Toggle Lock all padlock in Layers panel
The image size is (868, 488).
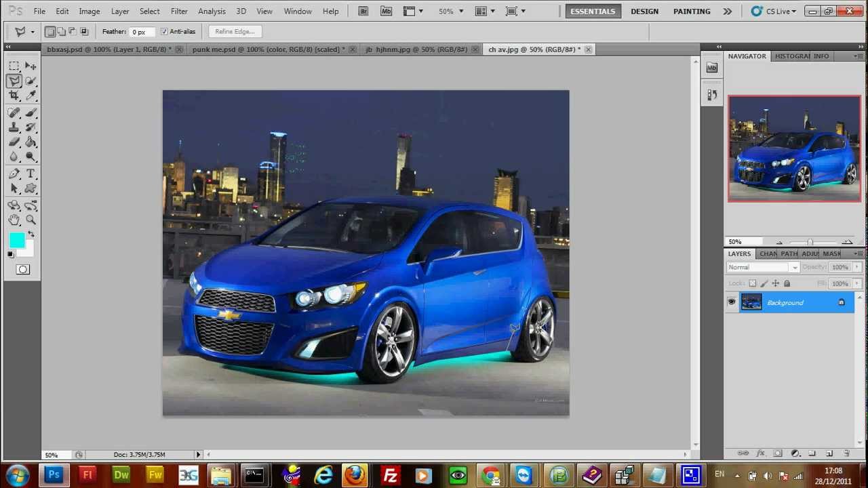click(x=787, y=283)
